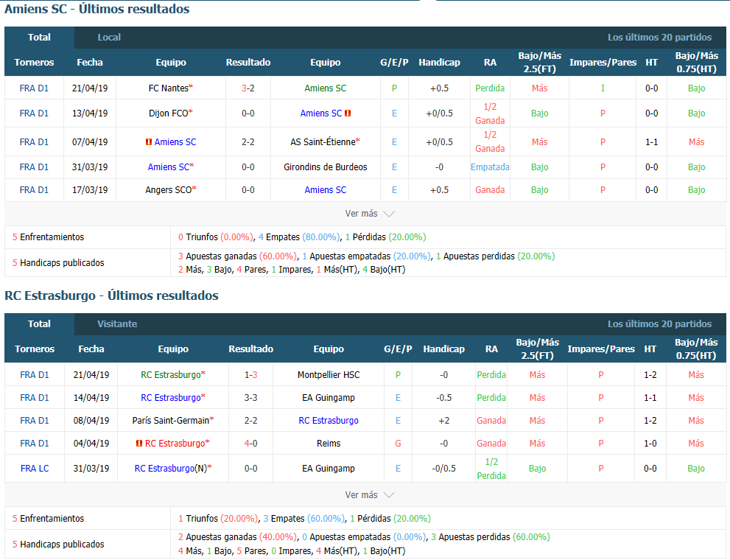
Task: Click 5 Enfrentamientos in Amiens SC summary
Action: coord(49,237)
